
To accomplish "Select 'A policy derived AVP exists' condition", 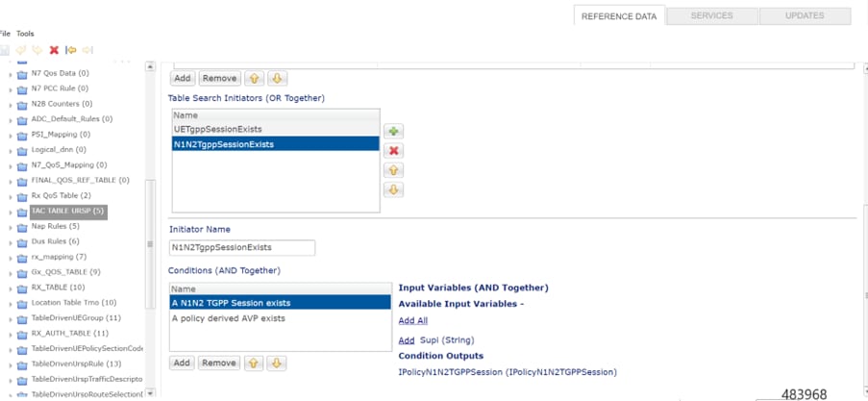I will click(x=280, y=318).
